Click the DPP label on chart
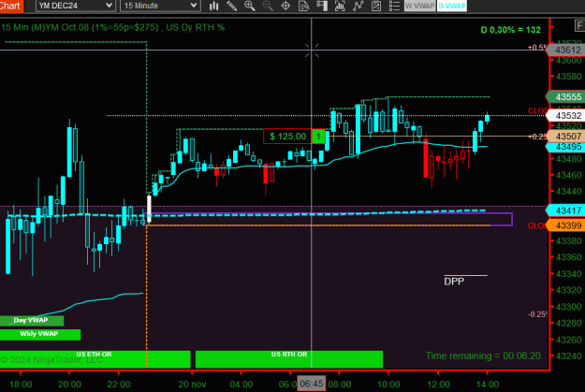Viewport: 585px width, 392px height. [454, 282]
